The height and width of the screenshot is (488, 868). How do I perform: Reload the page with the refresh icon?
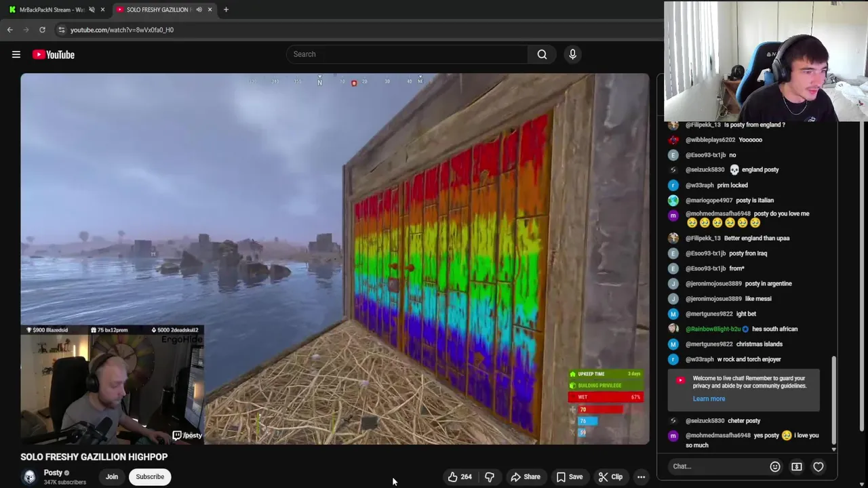pos(42,30)
